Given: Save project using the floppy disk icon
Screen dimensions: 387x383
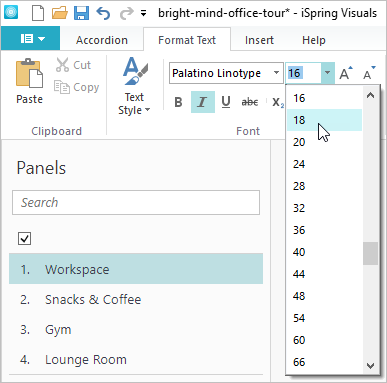Looking at the screenshot, I should pos(81,13).
